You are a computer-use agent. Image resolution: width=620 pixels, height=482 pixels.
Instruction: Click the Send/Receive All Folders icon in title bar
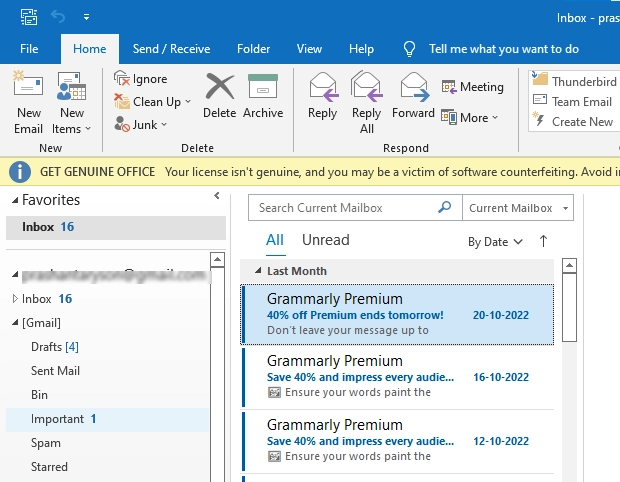click(29, 17)
